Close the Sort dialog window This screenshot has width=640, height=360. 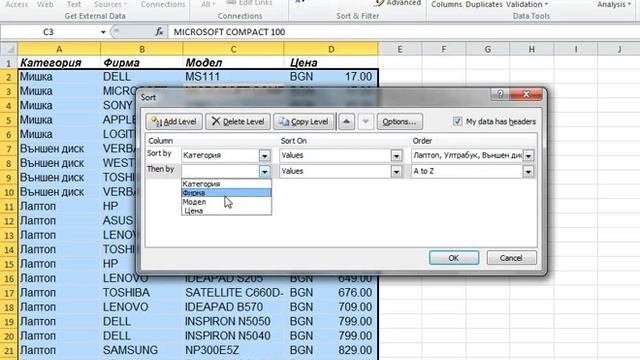[x=526, y=94]
